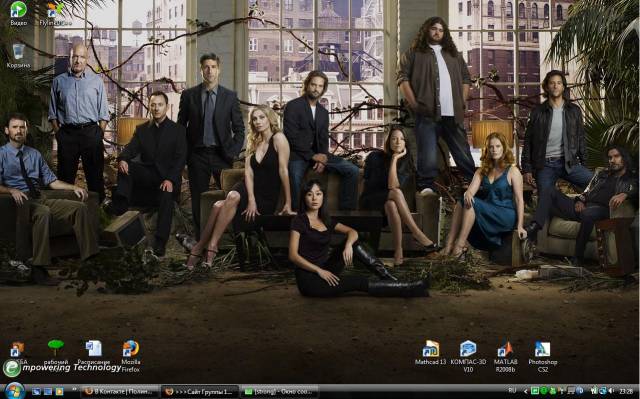The width and height of the screenshot is (640, 399).
Task: Open the Mathcad 13 desktop shortcut
Action: 430,353
